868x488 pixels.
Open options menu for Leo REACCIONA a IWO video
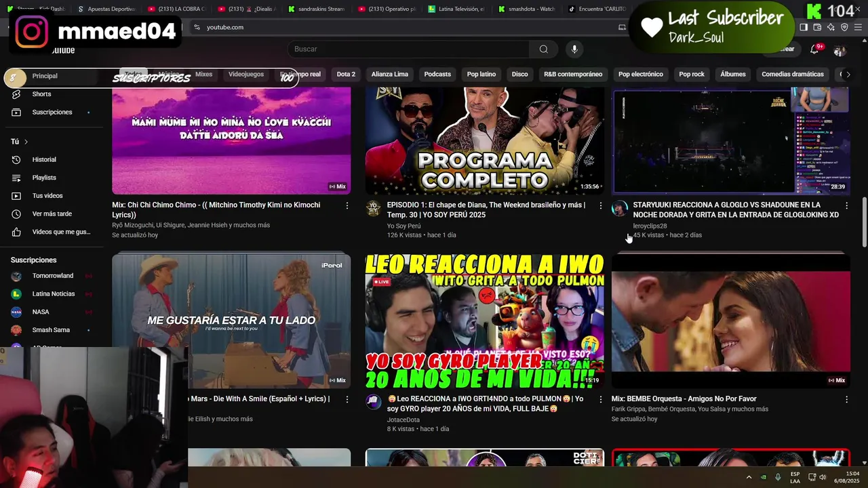tap(600, 400)
